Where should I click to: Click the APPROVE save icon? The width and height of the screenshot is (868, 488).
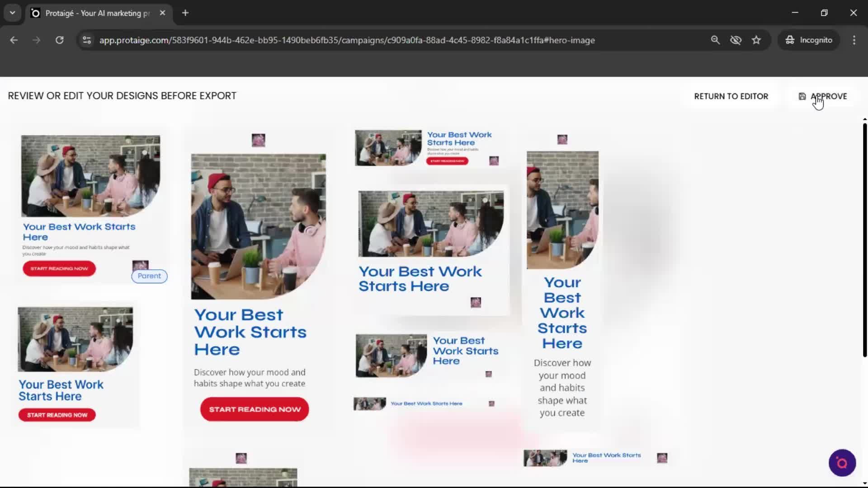[802, 96]
